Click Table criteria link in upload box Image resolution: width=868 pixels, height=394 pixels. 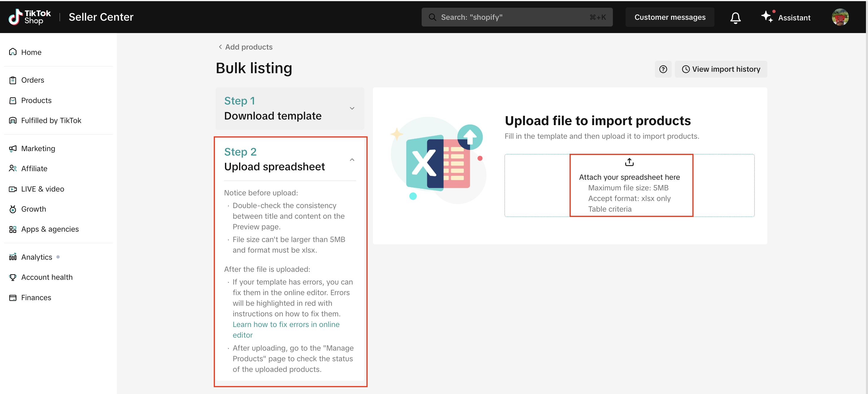[610, 209]
